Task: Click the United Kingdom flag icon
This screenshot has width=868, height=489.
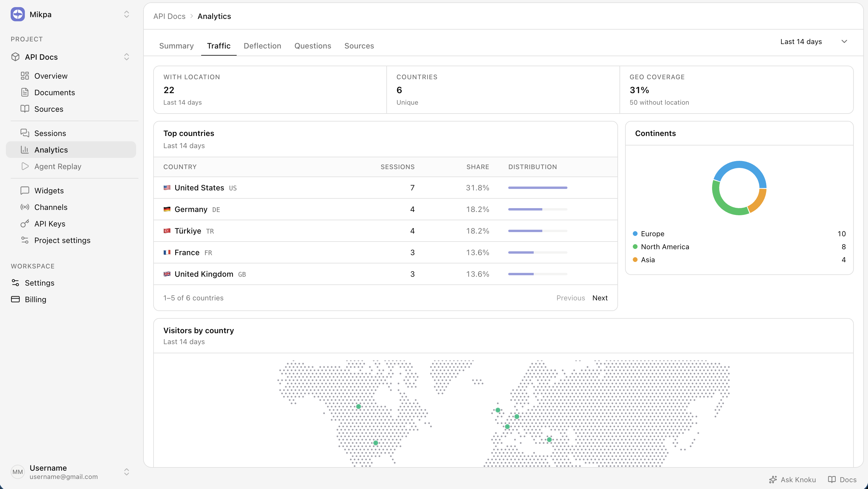Action: tap(167, 274)
